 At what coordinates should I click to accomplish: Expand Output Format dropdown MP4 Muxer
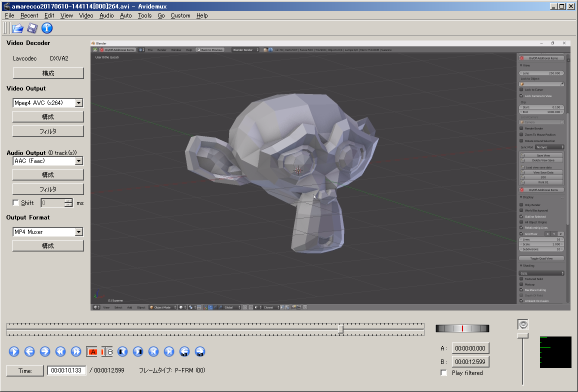[x=79, y=232]
